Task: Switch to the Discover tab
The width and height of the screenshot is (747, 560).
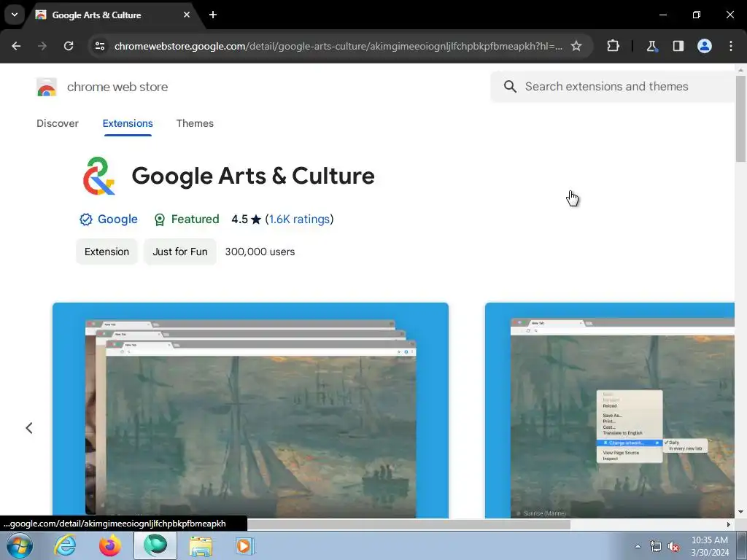Action: coord(58,123)
